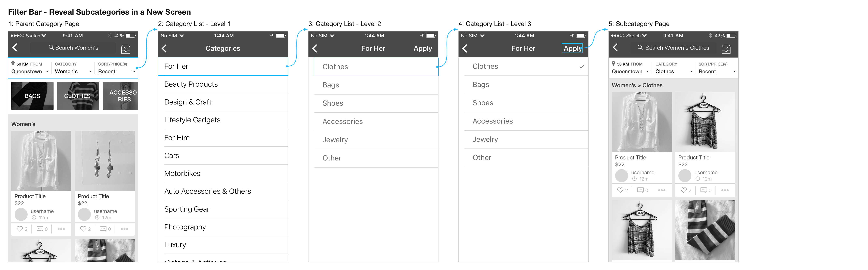
Task: Toggle checked Clothes row in Level 3 list
Action: point(526,66)
